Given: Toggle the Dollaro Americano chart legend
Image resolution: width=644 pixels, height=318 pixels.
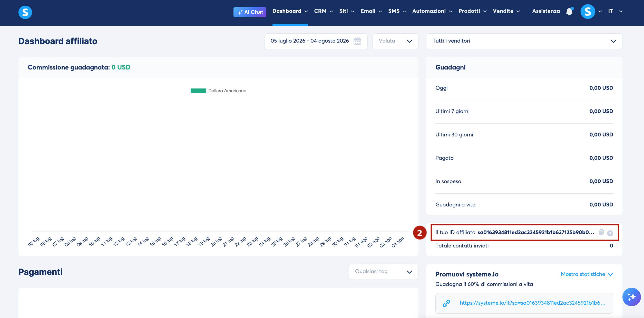Looking at the screenshot, I should point(218,91).
